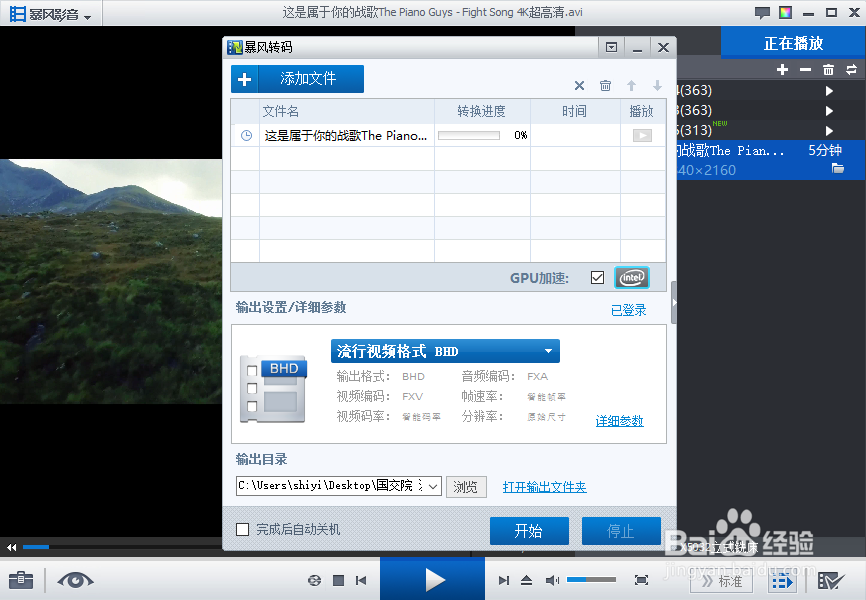This screenshot has height=600, width=866.
Task: Delete selected task using trash icon in dialog
Action: click(605, 86)
